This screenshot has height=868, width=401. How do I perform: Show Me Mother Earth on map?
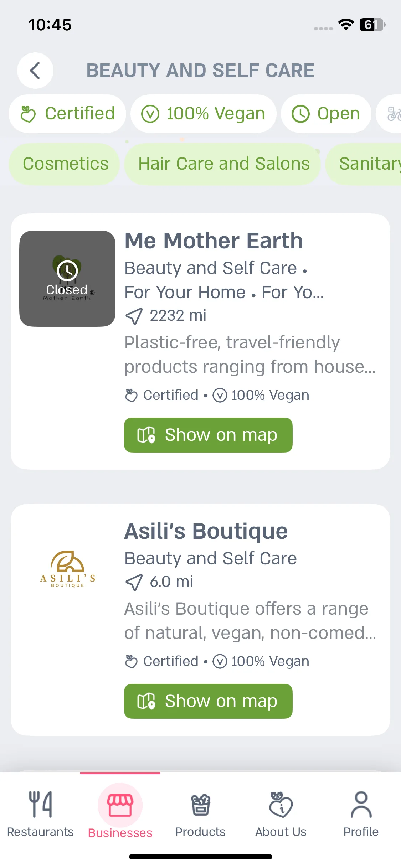point(208,435)
